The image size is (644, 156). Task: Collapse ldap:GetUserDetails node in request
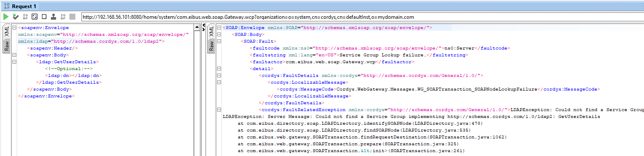(14, 62)
